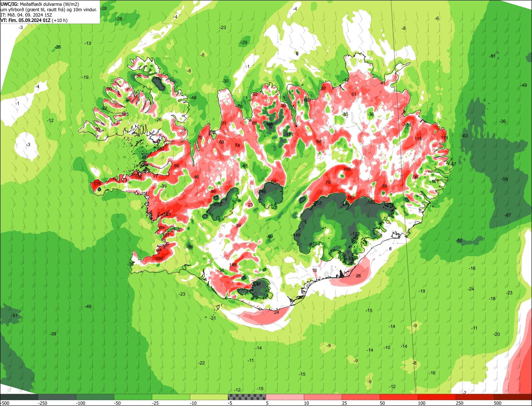Click the map value 26
This screenshot has height=406, width=532.
click(358, 276)
